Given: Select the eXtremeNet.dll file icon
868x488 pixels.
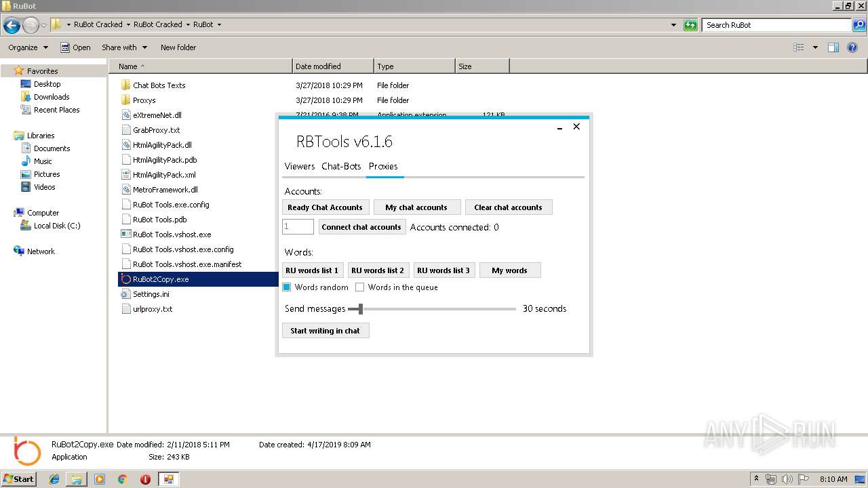Looking at the screenshot, I should coord(125,115).
